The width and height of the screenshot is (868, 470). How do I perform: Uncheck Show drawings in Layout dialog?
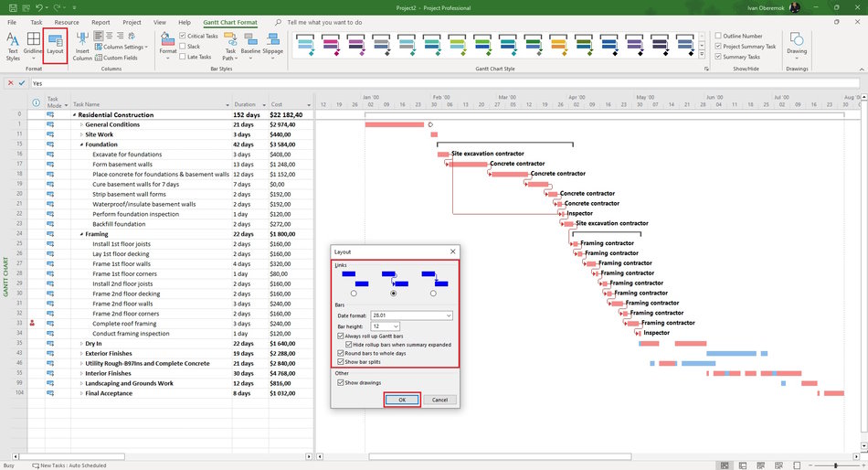[341, 382]
